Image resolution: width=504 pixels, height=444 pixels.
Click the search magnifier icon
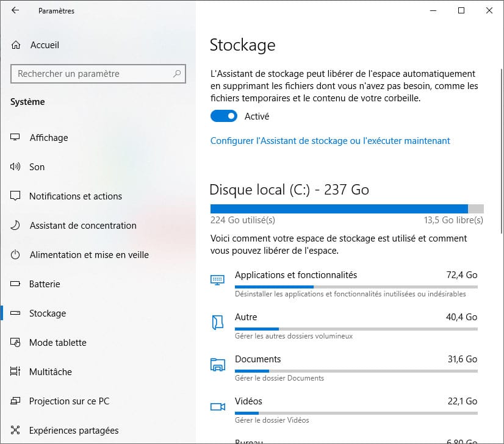pyautogui.click(x=177, y=74)
